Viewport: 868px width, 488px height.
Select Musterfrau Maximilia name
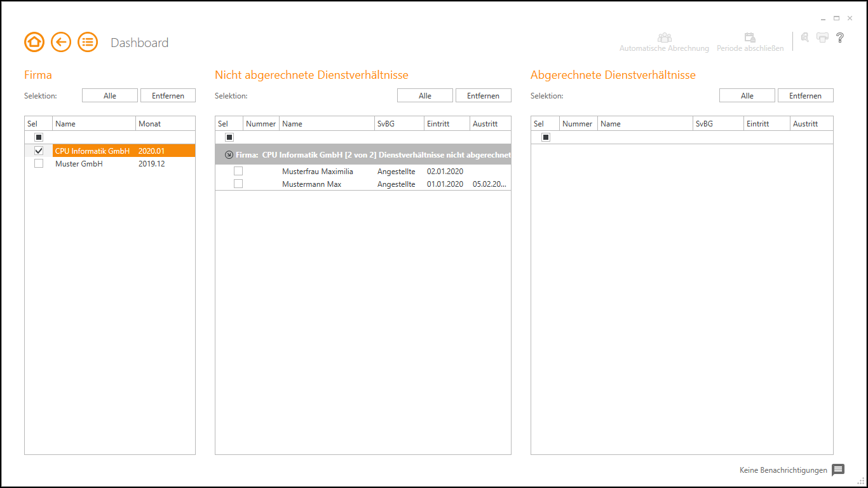(x=318, y=172)
